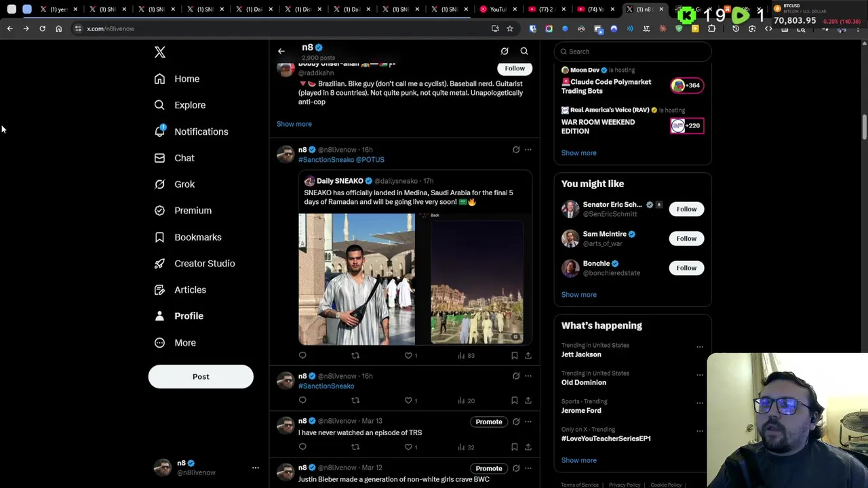Promote the TRS episode post

488,422
